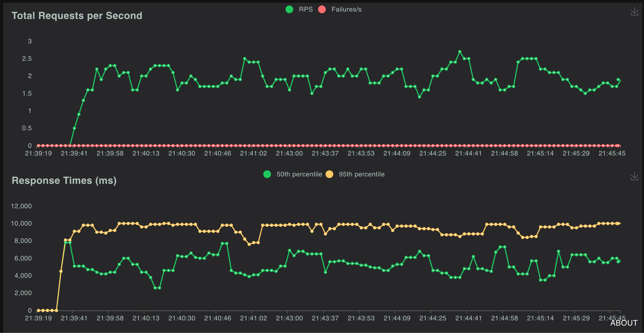Click the lowest 50th percentile dip point
The image size is (644, 333).
[x=155, y=288]
